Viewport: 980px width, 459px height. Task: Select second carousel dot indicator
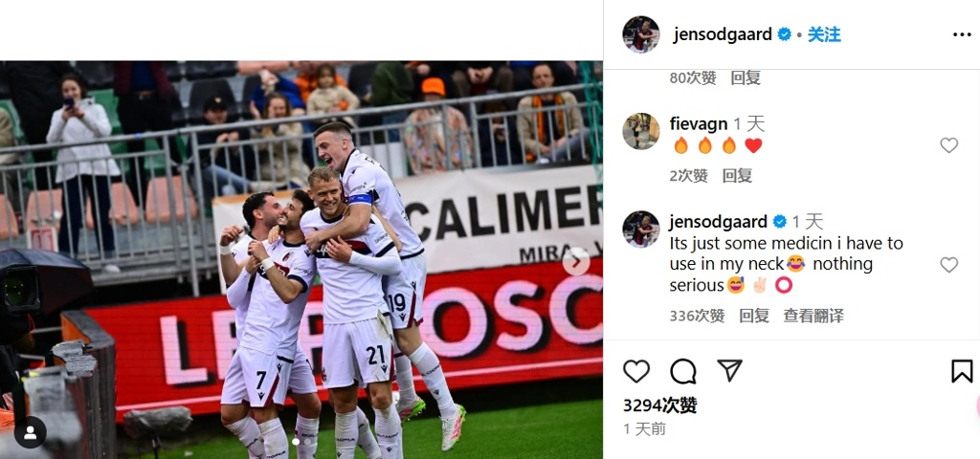click(x=307, y=442)
